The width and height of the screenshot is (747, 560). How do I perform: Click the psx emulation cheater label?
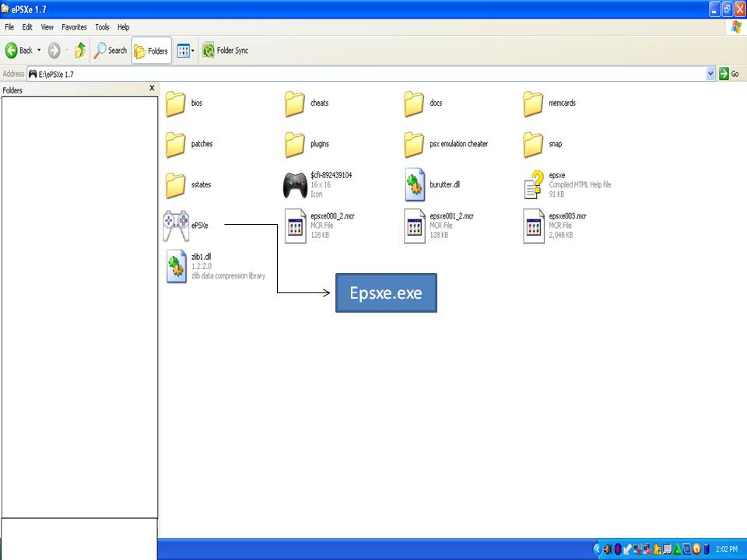pos(459,144)
